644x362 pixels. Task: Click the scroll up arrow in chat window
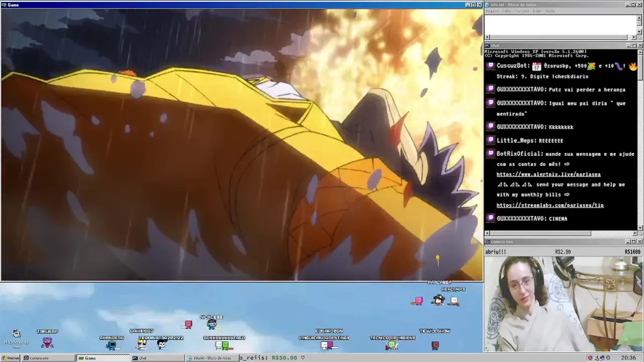click(x=639, y=52)
